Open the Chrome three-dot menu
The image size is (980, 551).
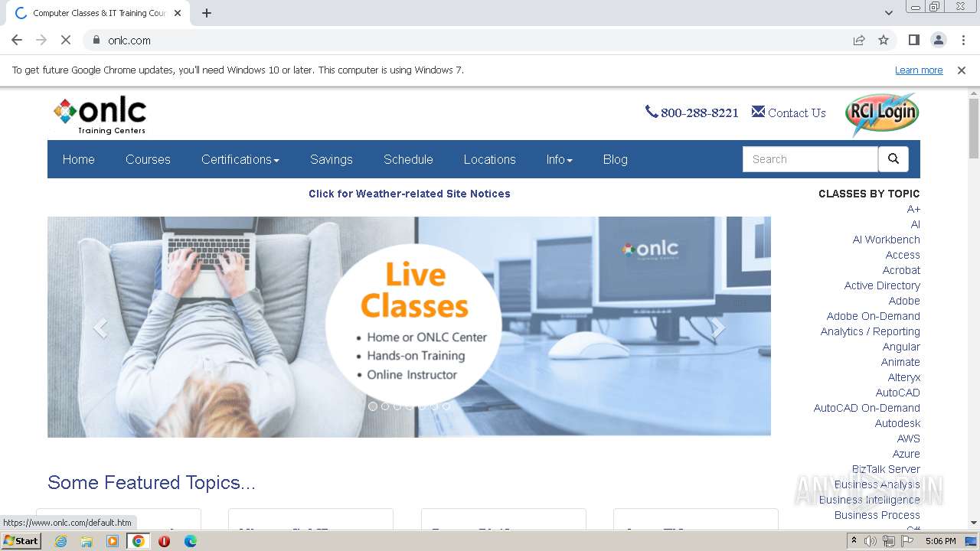[x=963, y=40]
